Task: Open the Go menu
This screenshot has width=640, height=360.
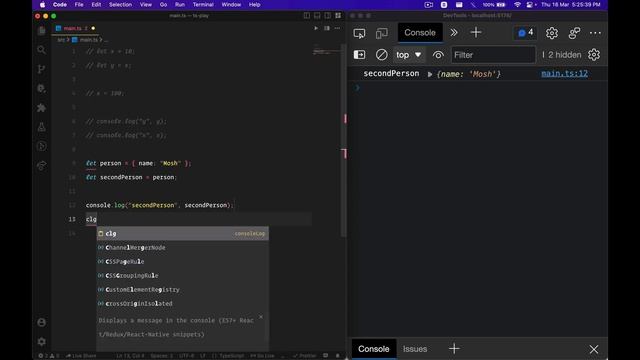Action: click(x=163, y=4)
